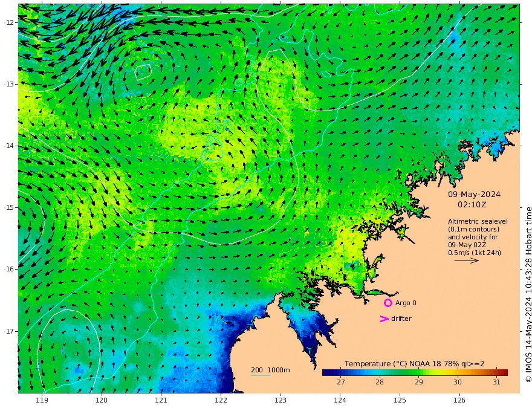Click the 29 value on temperature scale

coord(419,382)
